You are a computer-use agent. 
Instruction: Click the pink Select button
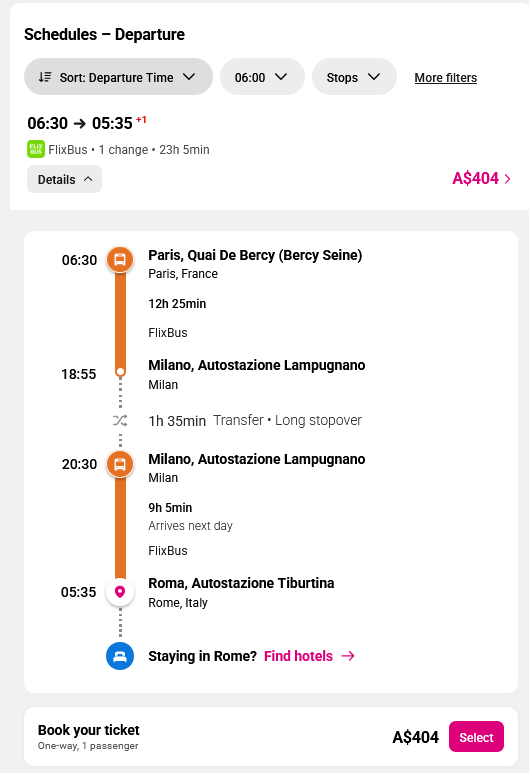pyautogui.click(x=476, y=737)
